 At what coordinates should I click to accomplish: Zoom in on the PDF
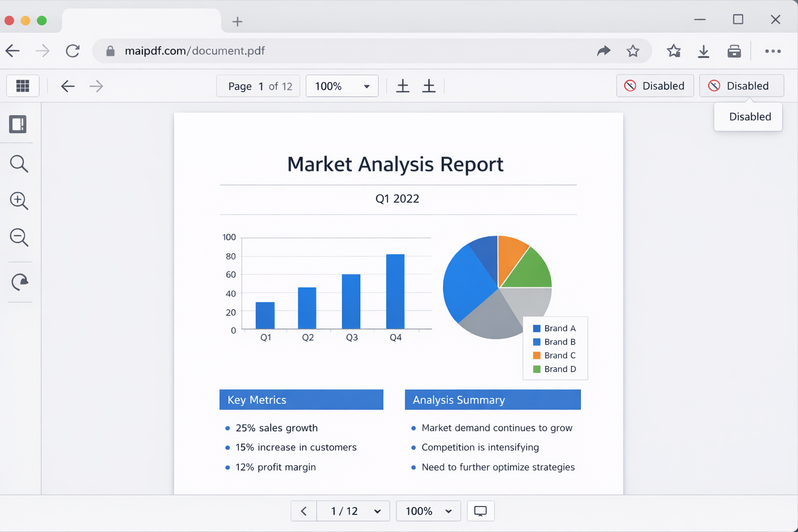(19, 201)
